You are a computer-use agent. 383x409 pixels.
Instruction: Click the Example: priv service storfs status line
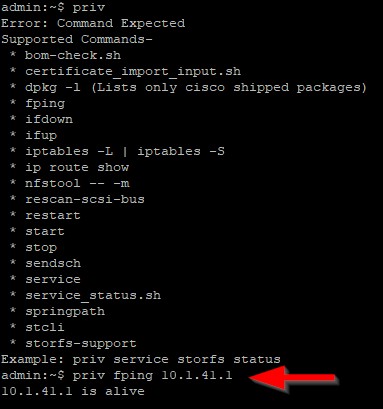pyautogui.click(x=141, y=360)
